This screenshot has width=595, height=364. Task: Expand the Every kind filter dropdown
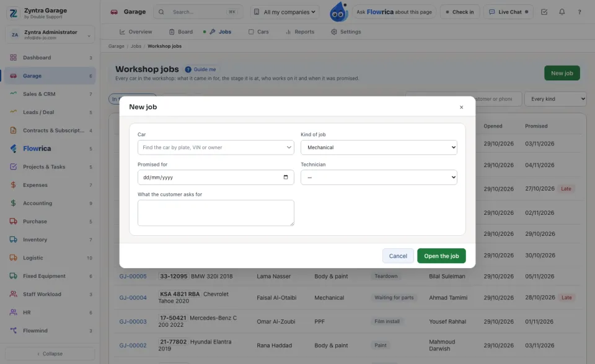point(555,99)
